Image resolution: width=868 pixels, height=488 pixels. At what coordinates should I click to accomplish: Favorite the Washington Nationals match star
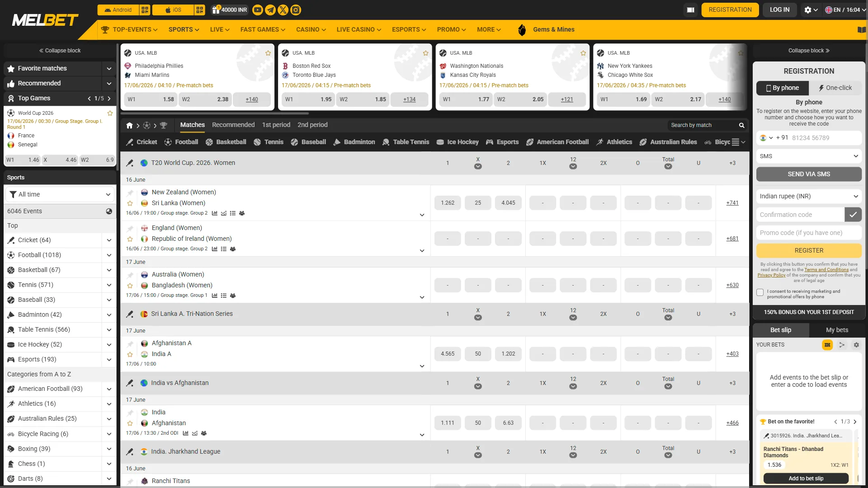[x=583, y=53]
